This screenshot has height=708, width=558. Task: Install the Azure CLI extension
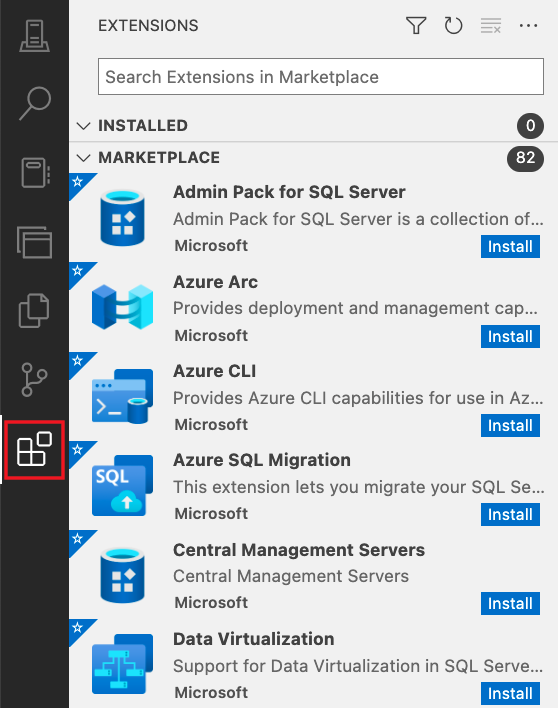click(510, 425)
